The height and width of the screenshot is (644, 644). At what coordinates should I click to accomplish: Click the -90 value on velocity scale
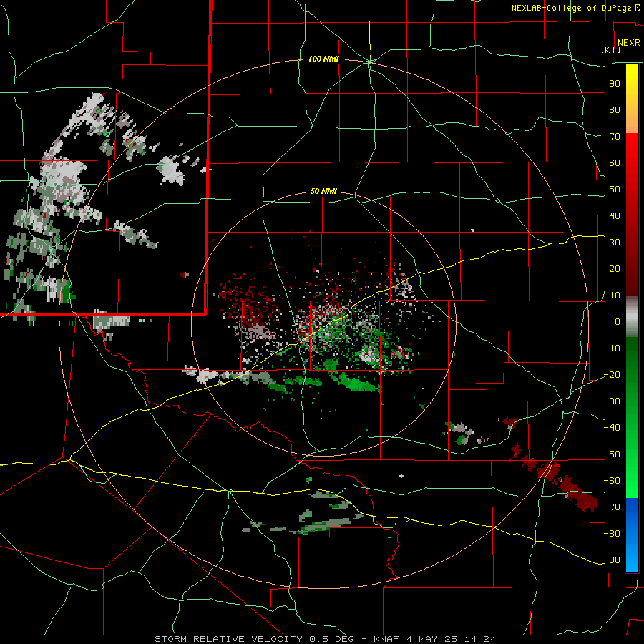pyautogui.click(x=612, y=560)
